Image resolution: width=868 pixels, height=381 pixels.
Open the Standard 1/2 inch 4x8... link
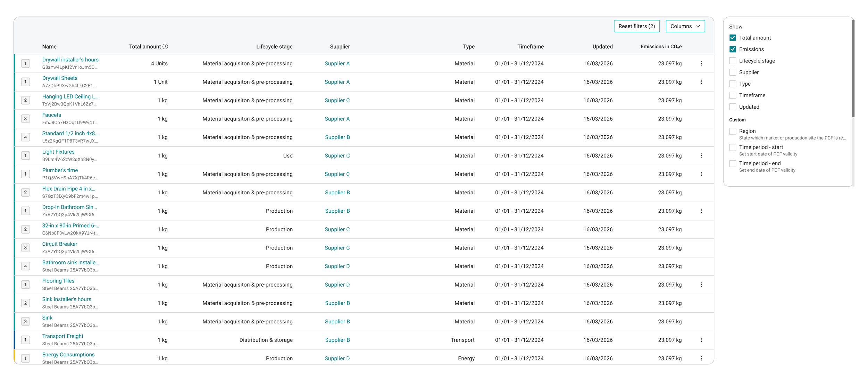[x=70, y=133]
